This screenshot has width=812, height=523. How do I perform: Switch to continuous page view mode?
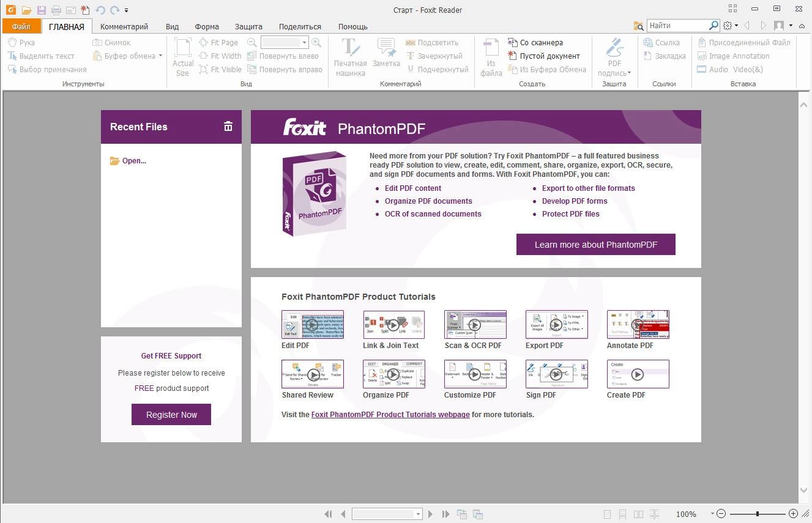(x=622, y=514)
